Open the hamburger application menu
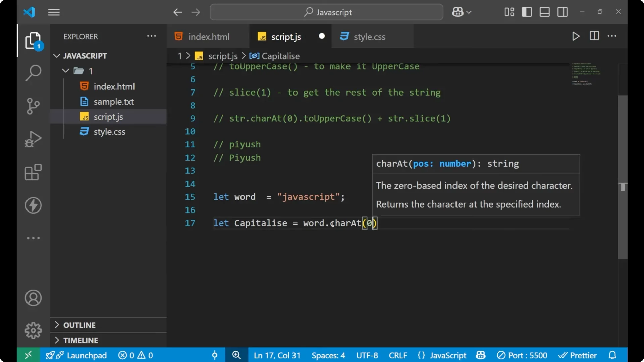The image size is (644, 362). click(54, 12)
